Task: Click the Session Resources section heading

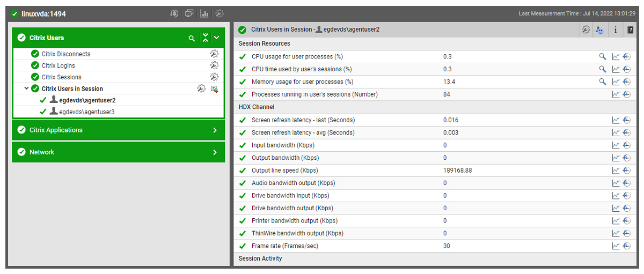Action: click(x=265, y=43)
